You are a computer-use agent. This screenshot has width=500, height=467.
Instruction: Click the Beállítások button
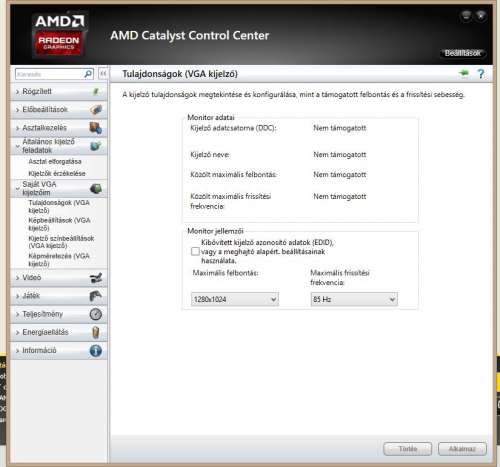[463, 53]
